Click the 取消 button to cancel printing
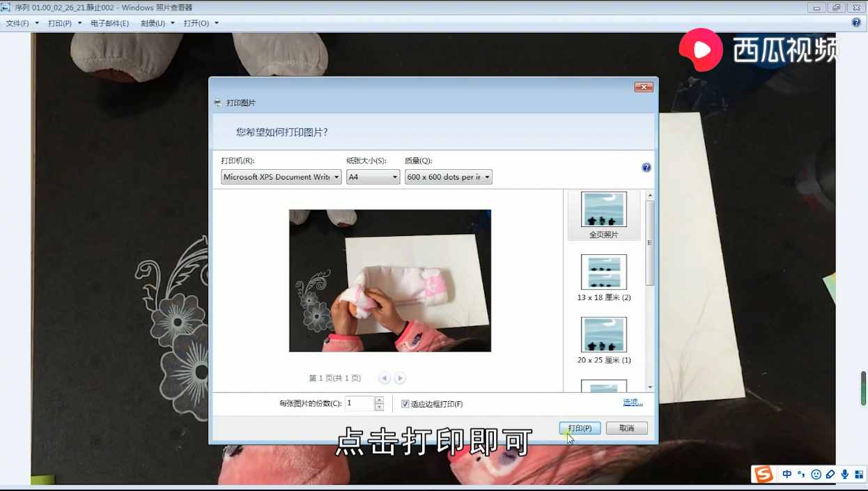The image size is (868, 491). point(626,428)
